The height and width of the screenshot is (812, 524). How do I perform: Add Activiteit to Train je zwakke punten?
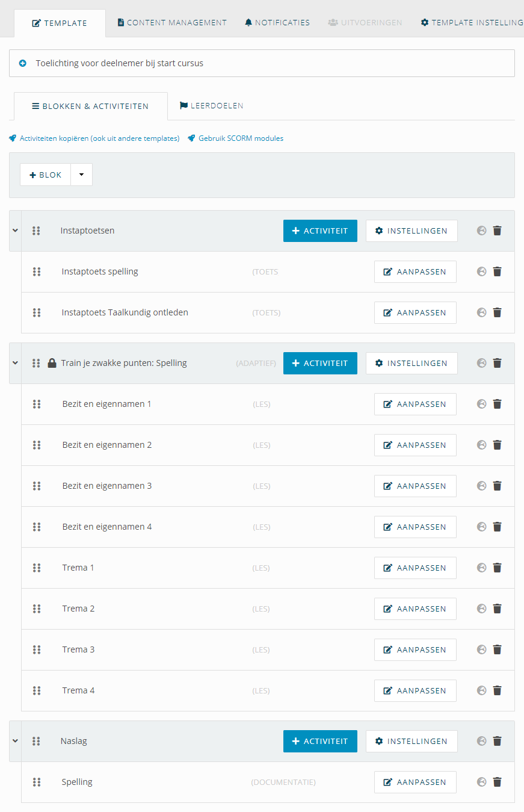tap(320, 363)
